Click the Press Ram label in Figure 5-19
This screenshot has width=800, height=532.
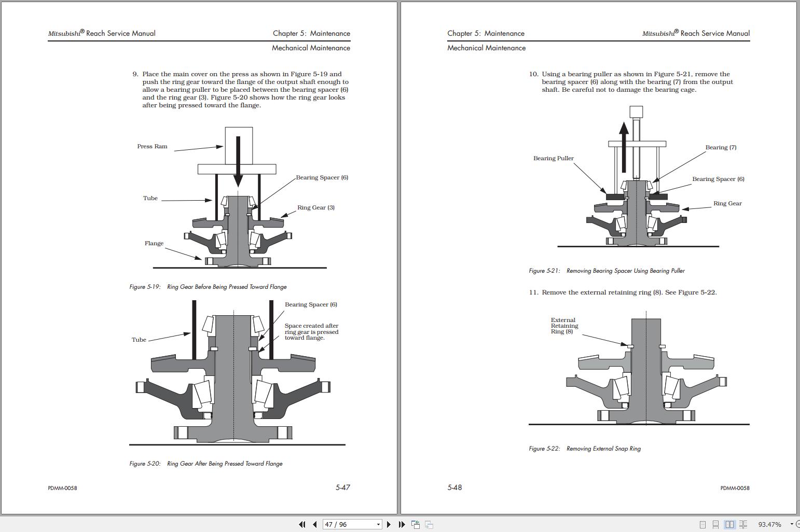(152, 146)
